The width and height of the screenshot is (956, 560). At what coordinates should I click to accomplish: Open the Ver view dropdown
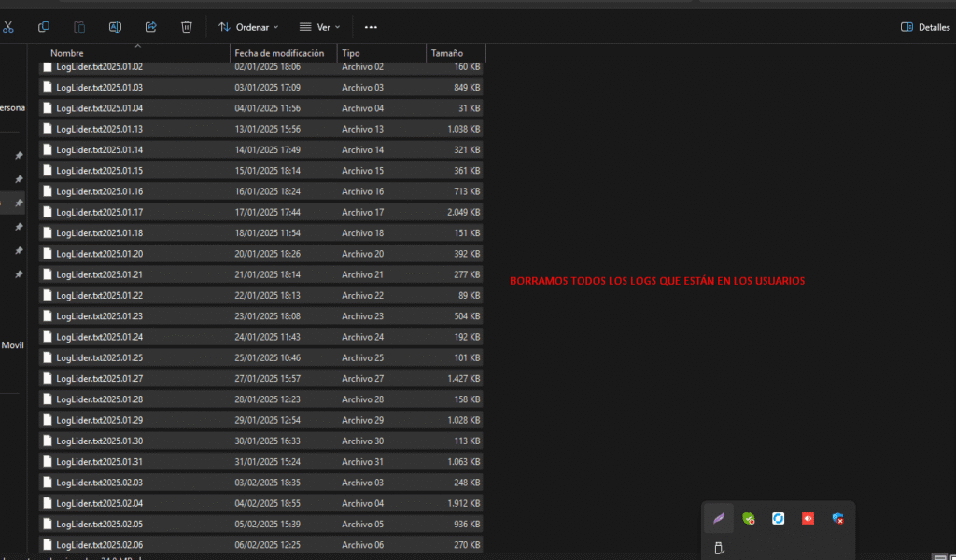coord(319,27)
